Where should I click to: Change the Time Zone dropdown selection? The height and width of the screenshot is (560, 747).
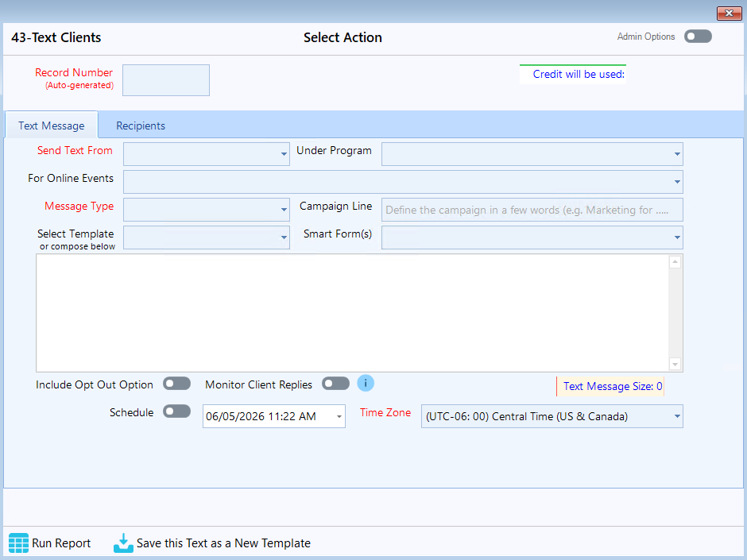[552, 416]
